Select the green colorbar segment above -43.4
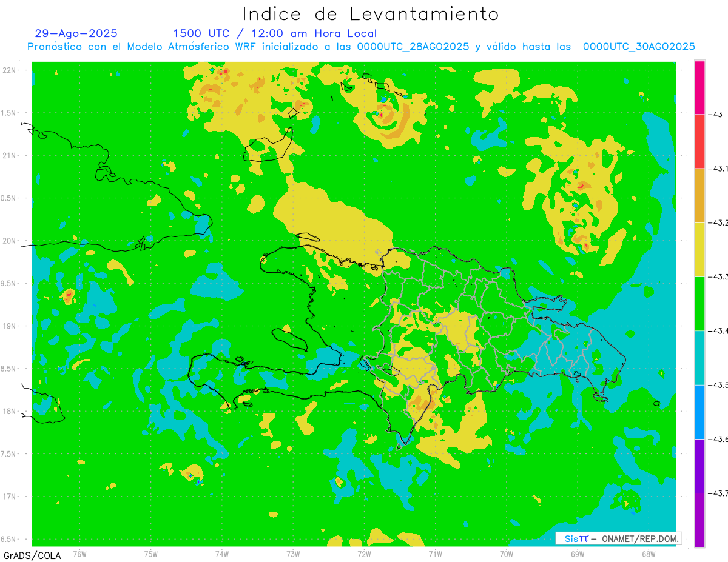The height and width of the screenshot is (562, 728). pos(699,303)
